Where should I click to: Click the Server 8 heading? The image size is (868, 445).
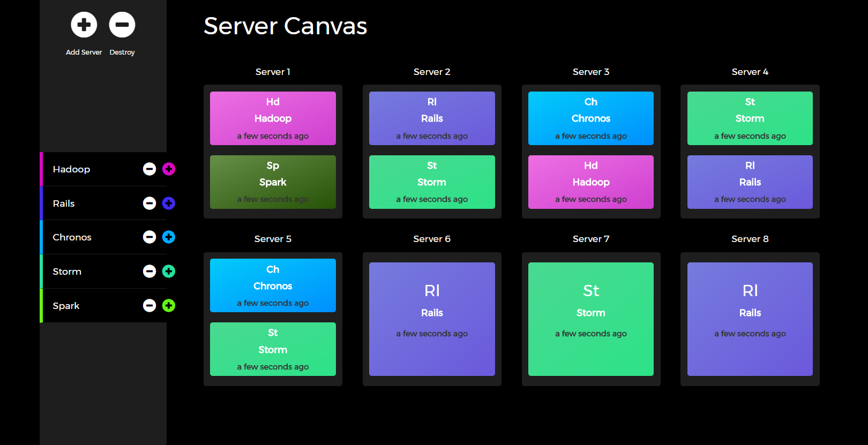pyautogui.click(x=750, y=239)
